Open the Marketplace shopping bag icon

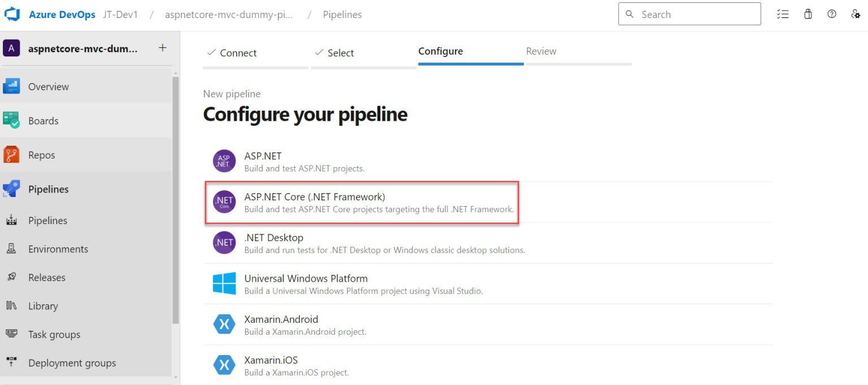click(x=808, y=14)
